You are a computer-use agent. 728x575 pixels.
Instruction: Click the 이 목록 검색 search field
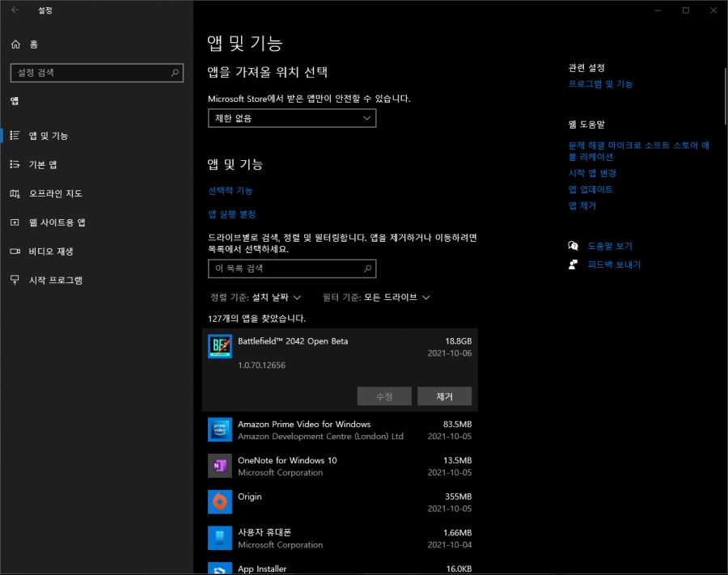coord(283,268)
